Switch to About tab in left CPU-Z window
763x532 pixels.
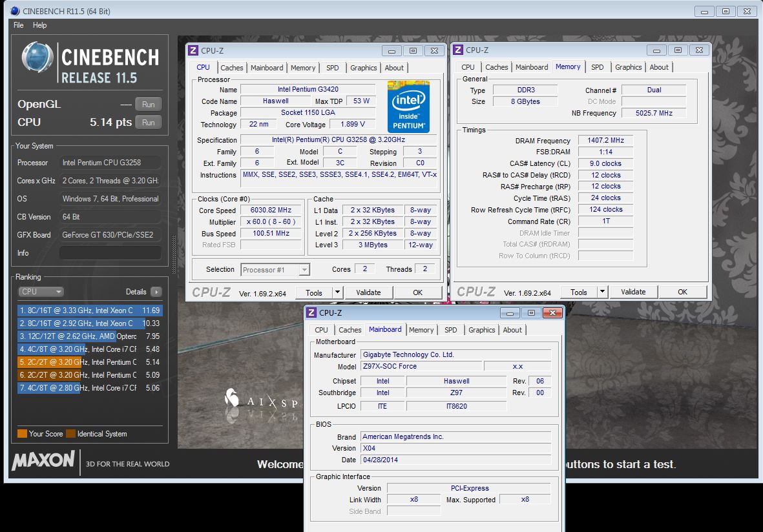coord(394,68)
